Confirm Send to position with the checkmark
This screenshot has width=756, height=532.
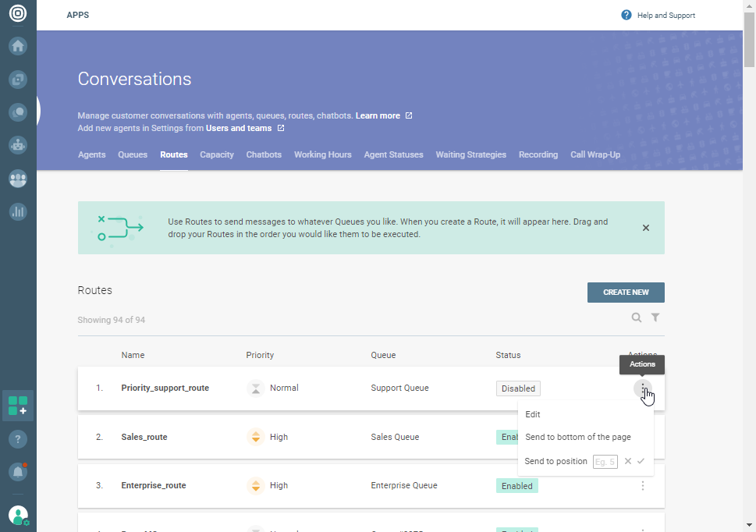(641, 461)
